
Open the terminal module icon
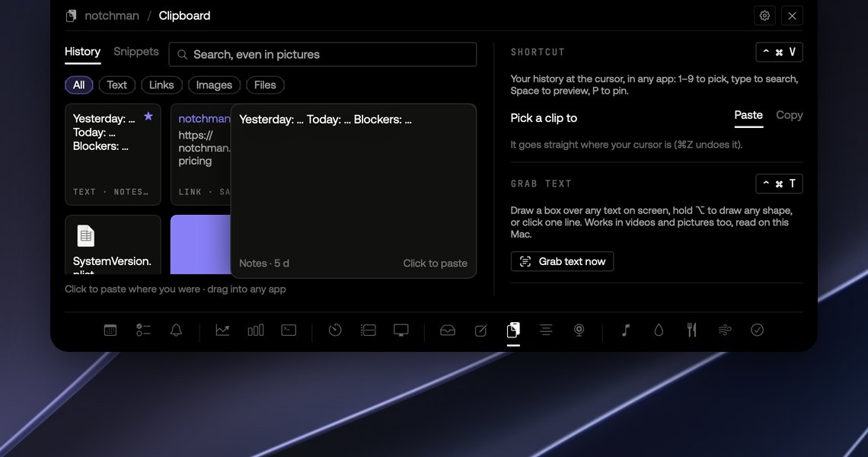pos(289,330)
